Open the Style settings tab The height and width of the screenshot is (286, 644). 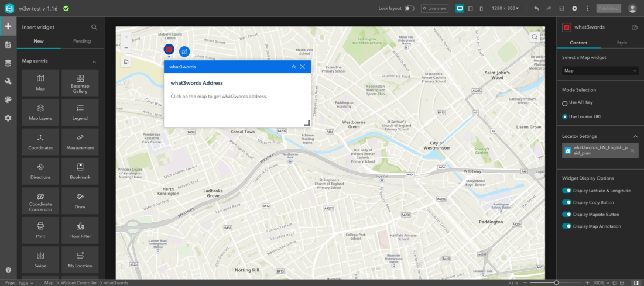point(622,43)
